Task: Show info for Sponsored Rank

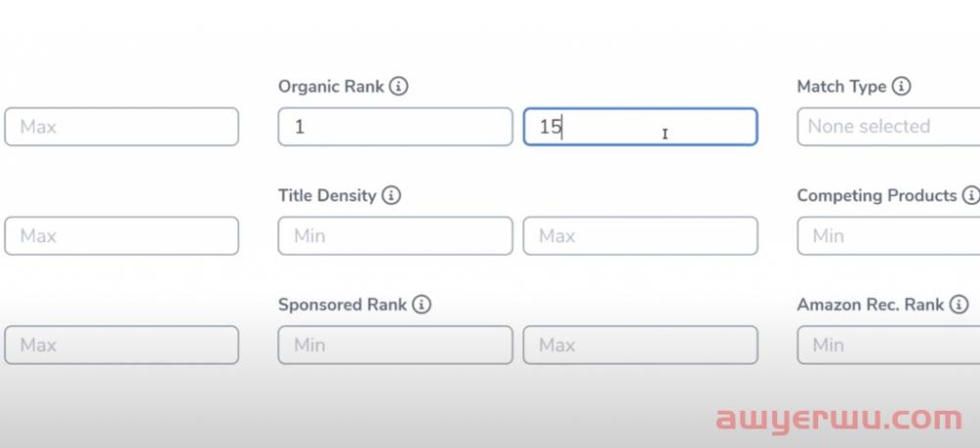Action: (x=421, y=305)
